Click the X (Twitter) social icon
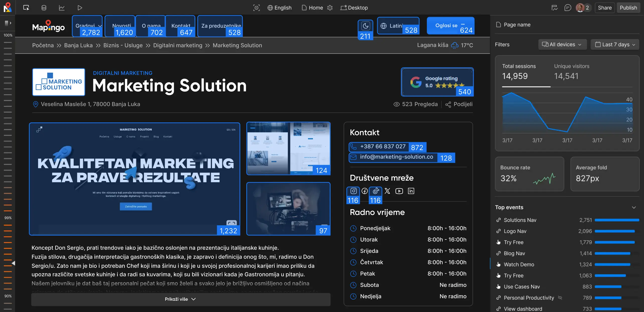The image size is (644, 312). click(x=387, y=191)
